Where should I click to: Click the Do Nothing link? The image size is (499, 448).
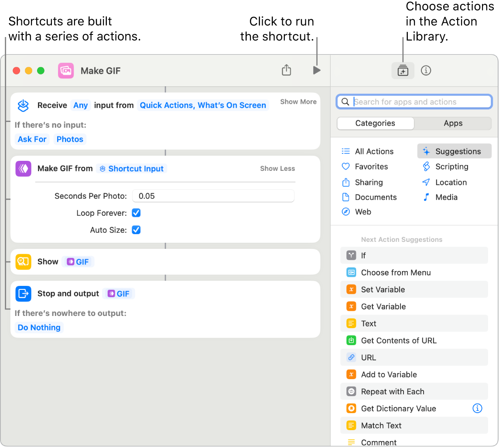[38, 327]
